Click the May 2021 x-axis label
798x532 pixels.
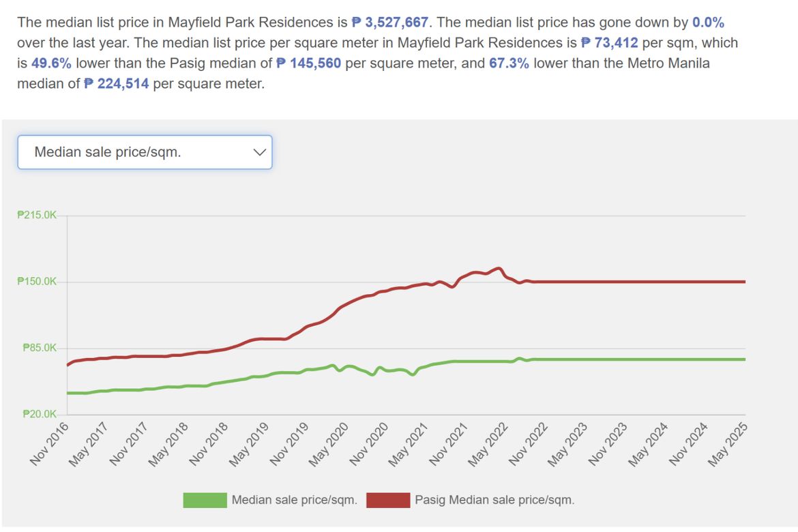click(408, 444)
